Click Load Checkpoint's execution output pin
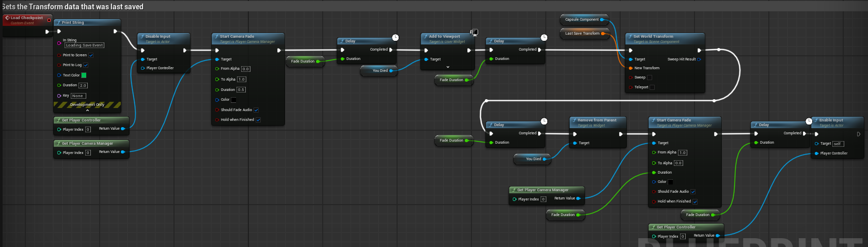 click(47, 32)
